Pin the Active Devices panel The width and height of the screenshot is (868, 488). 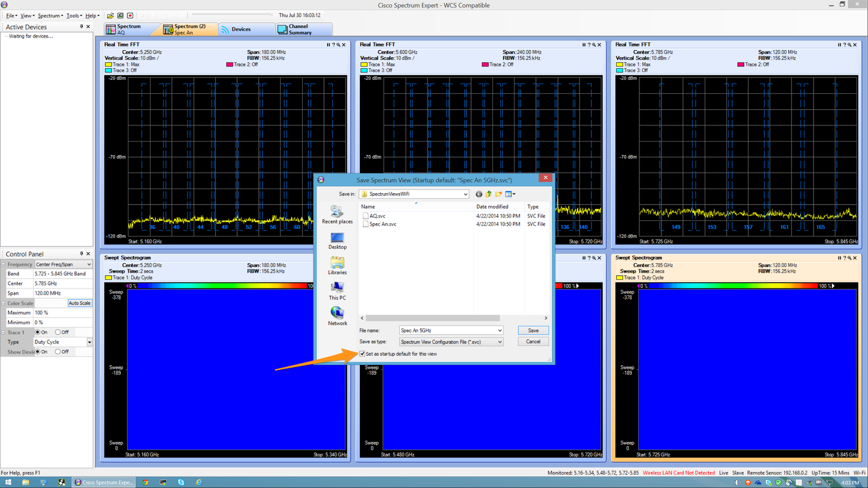[x=82, y=27]
